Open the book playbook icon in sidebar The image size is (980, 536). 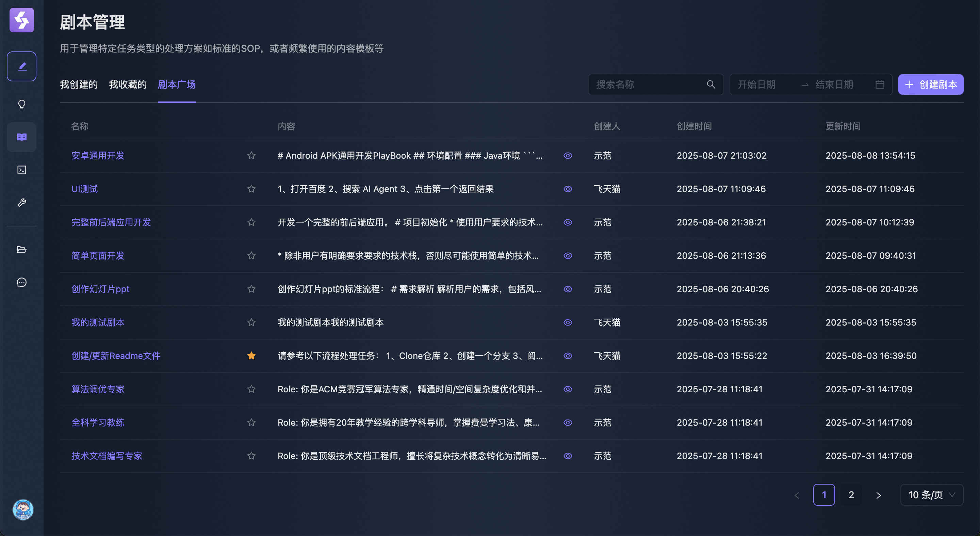pos(22,137)
